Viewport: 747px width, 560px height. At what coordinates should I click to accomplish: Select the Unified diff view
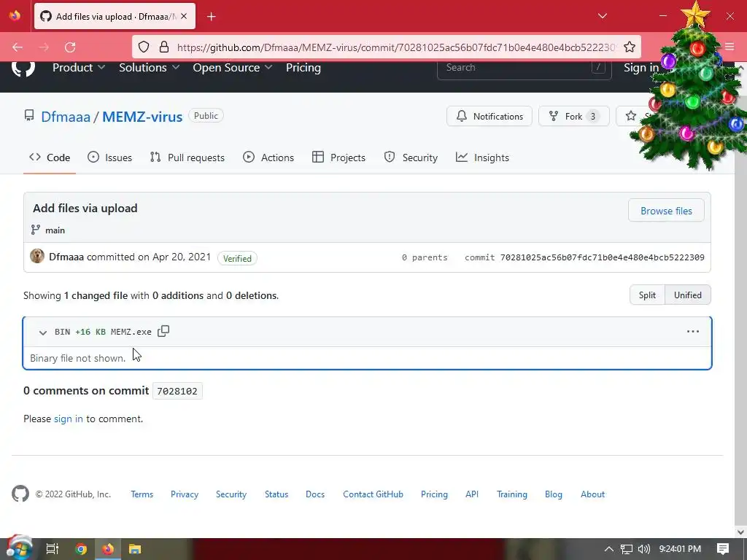pyautogui.click(x=687, y=295)
